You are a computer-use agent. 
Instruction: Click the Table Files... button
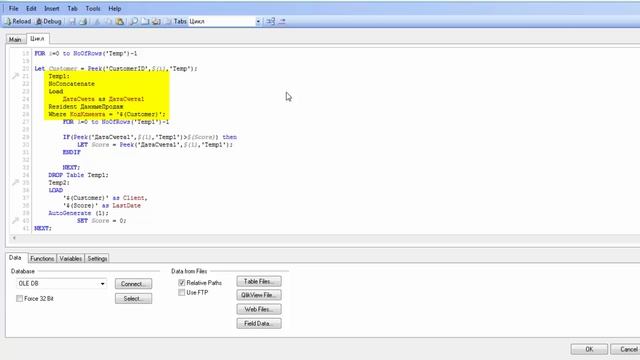coord(259,281)
